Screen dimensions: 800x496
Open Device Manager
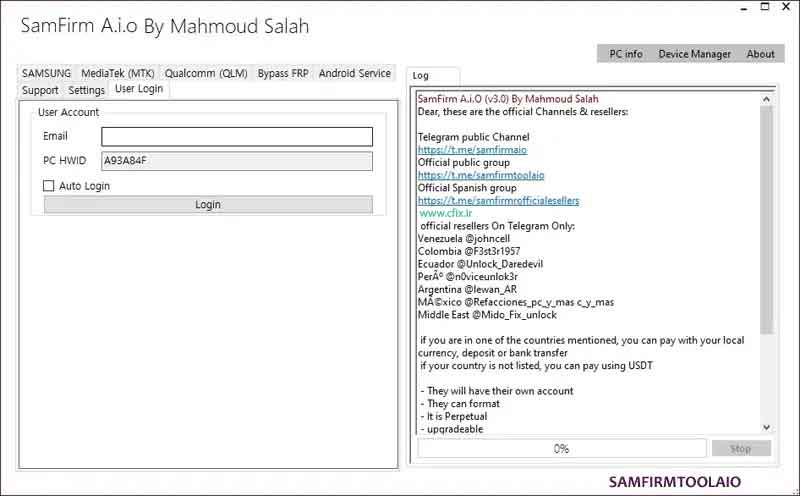coord(694,54)
